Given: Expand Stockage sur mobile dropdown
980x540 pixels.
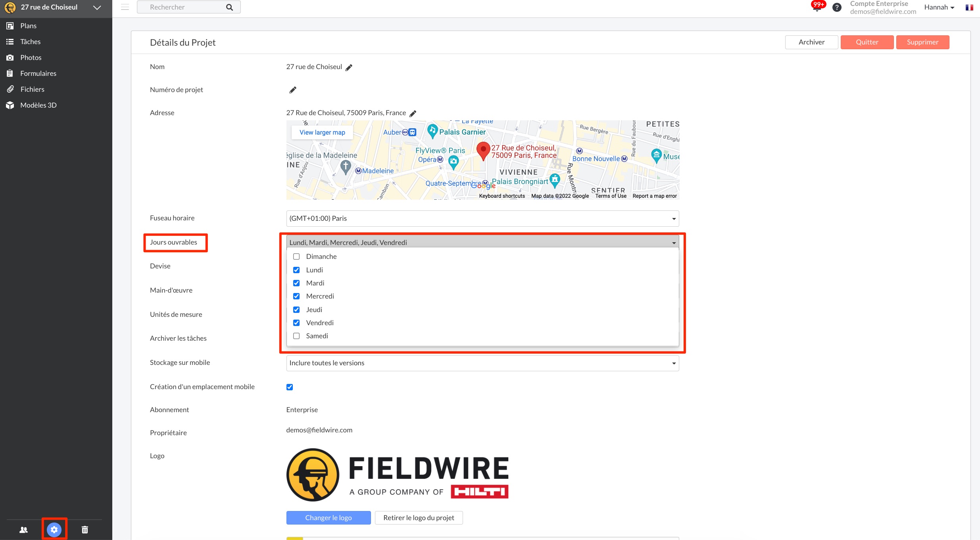Looking at the screenshot, I should pyautogui.click(x=482, y=363).
